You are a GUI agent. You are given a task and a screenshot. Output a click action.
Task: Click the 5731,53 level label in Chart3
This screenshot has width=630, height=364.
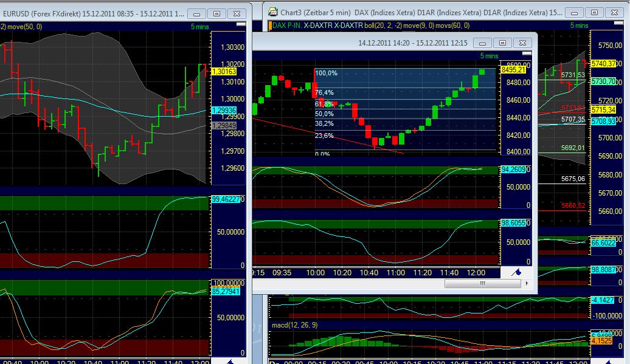click(573, 75)
